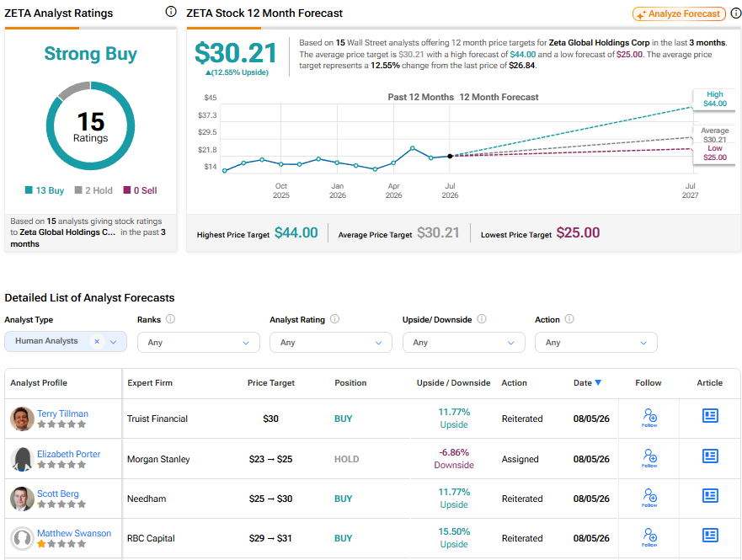This screenshot has height=560, width=742.
Task: Click info icon next to Upside/Downside filter
Action: [481, 319]
